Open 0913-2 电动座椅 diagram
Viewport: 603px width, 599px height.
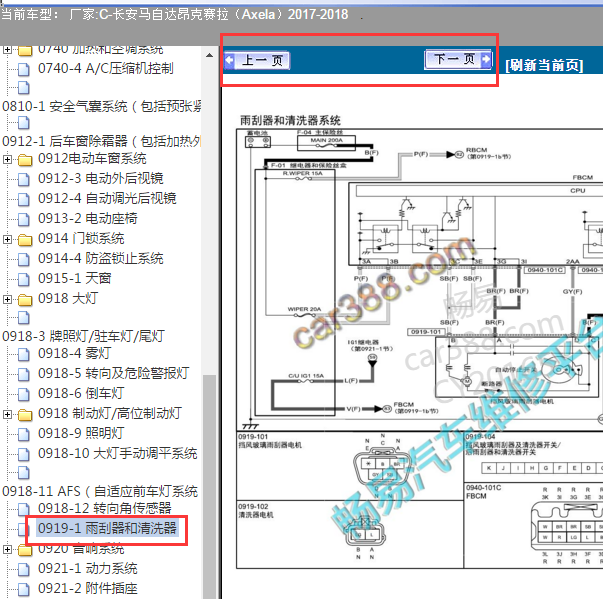[88, 218]
